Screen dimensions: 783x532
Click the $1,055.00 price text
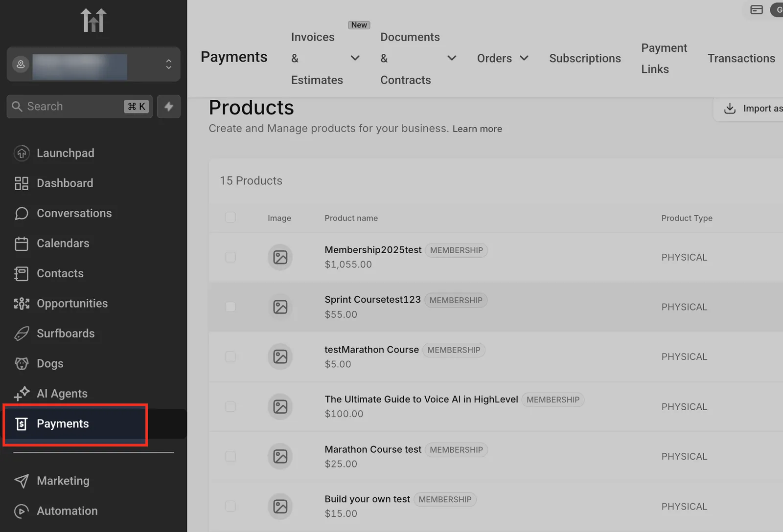pos(348,265)
